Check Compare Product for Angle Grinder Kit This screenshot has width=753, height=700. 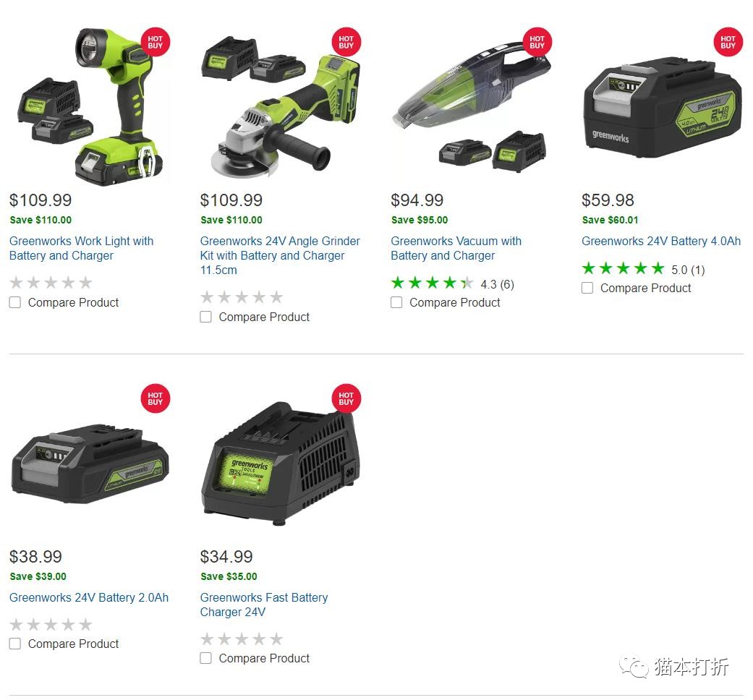coord(205,317)
